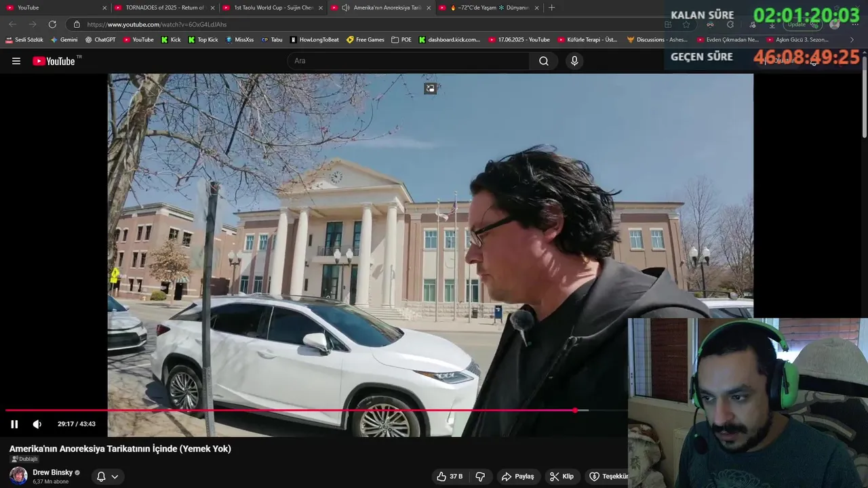Expand the POE bookmark folder
Image resolution: width=868 pixels, height=488 pixels.
[x=401, y=39]
